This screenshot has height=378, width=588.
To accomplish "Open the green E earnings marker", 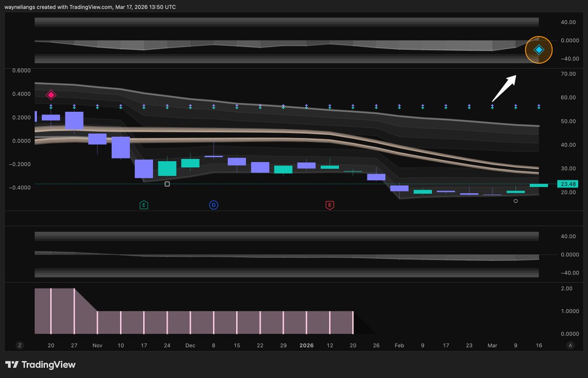I will tap(144, 205).
